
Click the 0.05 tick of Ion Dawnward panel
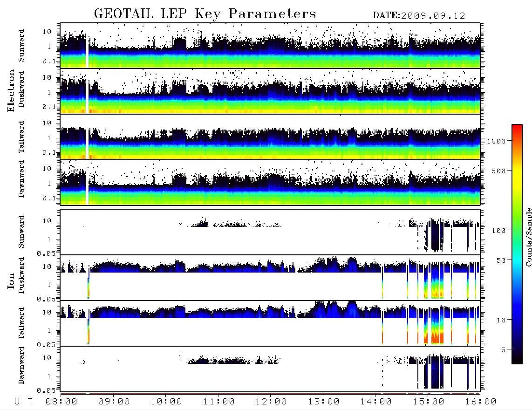pos(46,390)
